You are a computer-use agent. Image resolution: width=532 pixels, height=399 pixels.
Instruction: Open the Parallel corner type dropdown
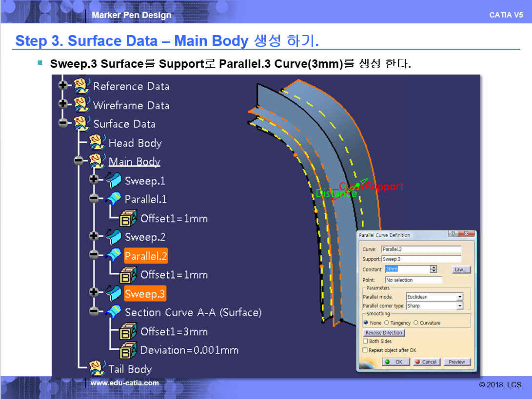pyautogui.click(x=459, y=306)
